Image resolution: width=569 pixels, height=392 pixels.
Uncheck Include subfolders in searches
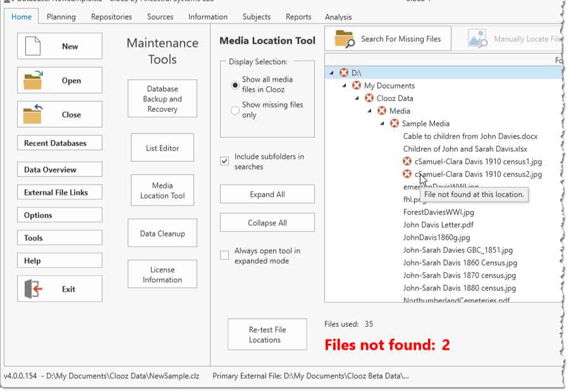point(224,161)
